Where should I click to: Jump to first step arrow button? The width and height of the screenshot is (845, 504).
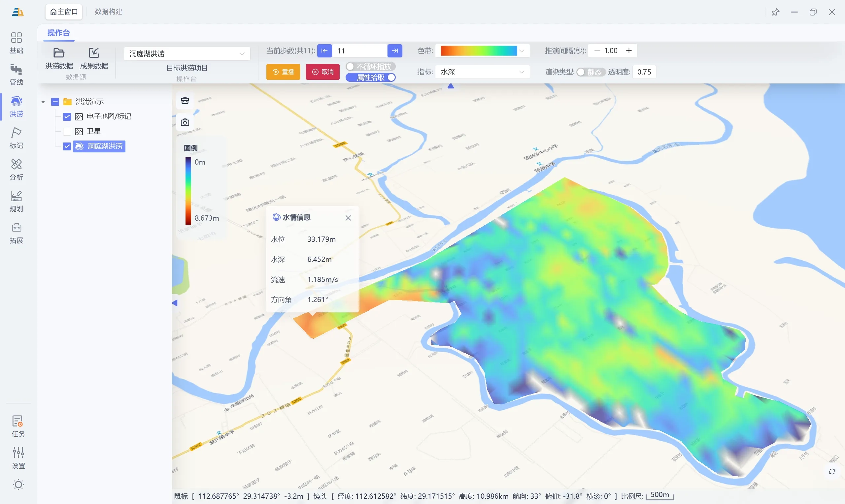point(324,50)
